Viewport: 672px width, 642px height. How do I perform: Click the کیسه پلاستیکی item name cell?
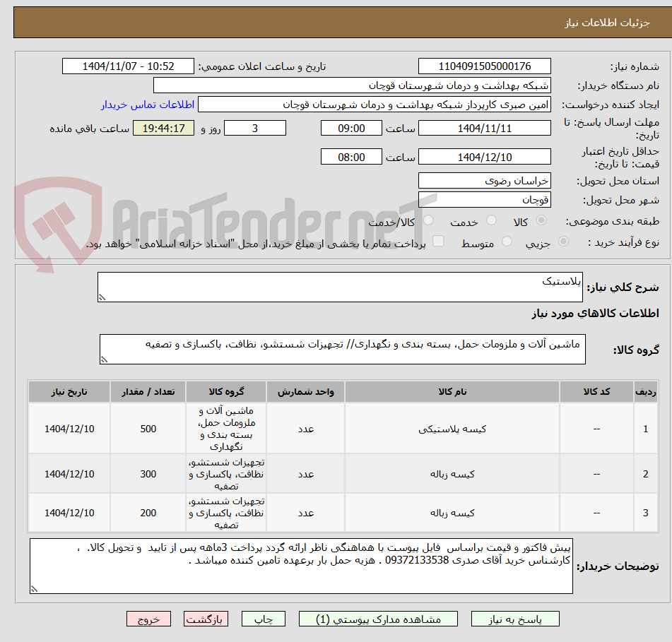[452, 428]
